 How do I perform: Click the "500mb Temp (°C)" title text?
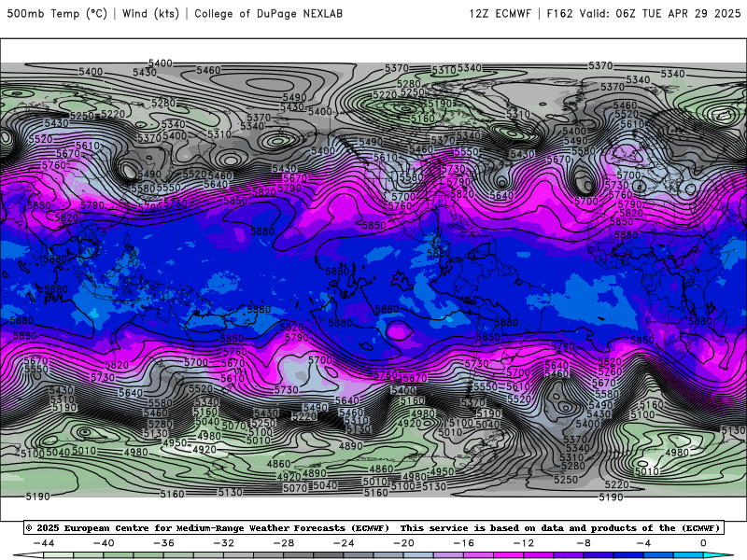tap(57, 13)
